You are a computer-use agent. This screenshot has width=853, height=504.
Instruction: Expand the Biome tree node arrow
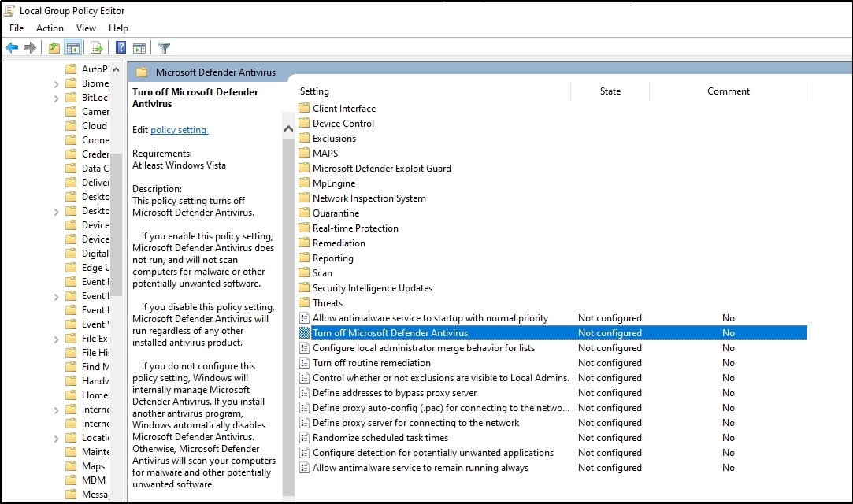tap(57, 83)
